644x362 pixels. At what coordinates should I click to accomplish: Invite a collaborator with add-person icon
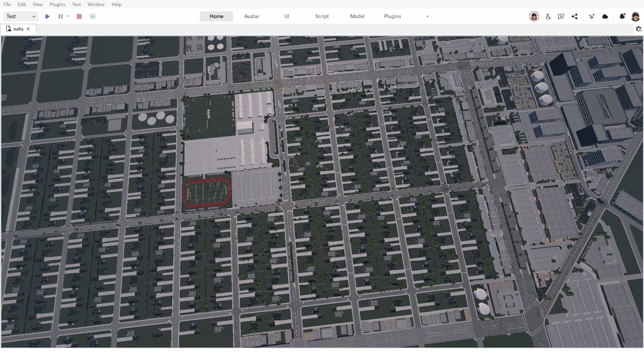tap(548, 16)
